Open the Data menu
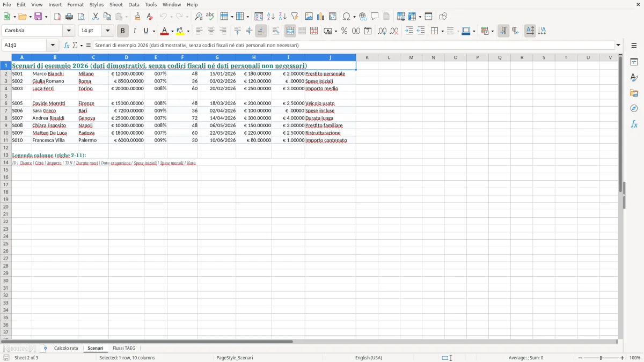This screenshot has width=644, height=362. (134, 4)
